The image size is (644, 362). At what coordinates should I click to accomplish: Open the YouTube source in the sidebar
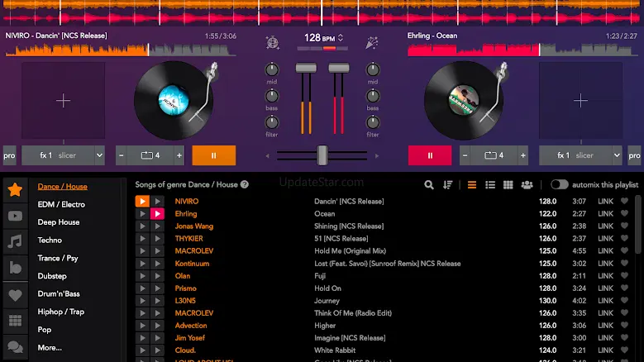coord(15,217)
